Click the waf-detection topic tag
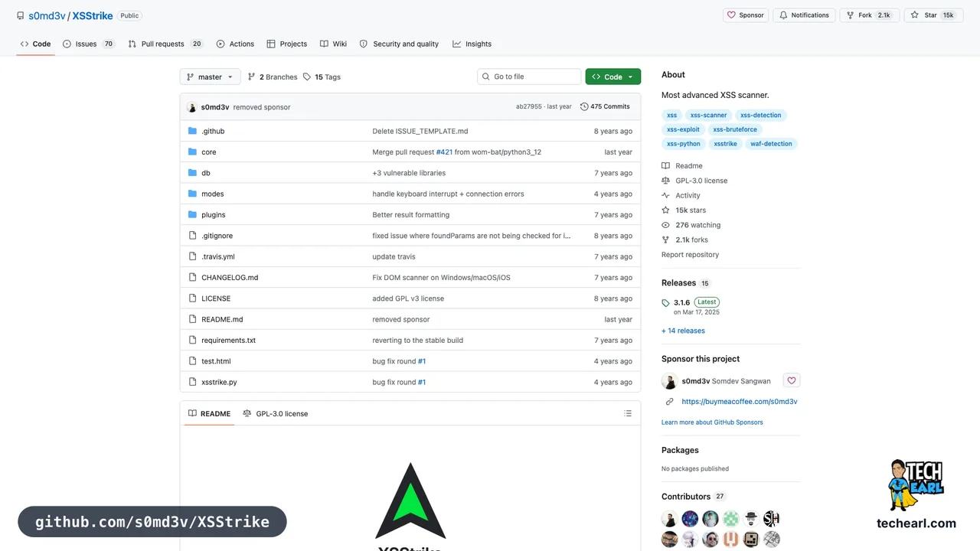The width and height of the screenshot is (980, 551). (771, 144)
